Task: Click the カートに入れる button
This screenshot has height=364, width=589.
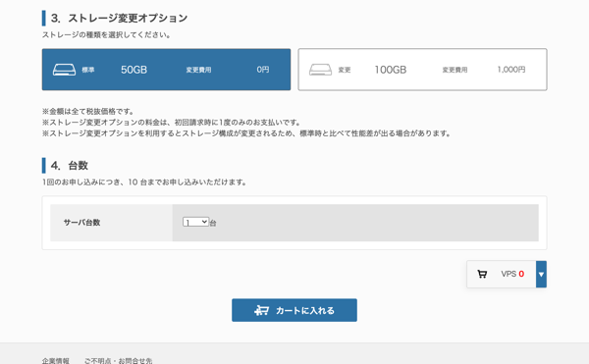Action: click(x=294, y=310)
